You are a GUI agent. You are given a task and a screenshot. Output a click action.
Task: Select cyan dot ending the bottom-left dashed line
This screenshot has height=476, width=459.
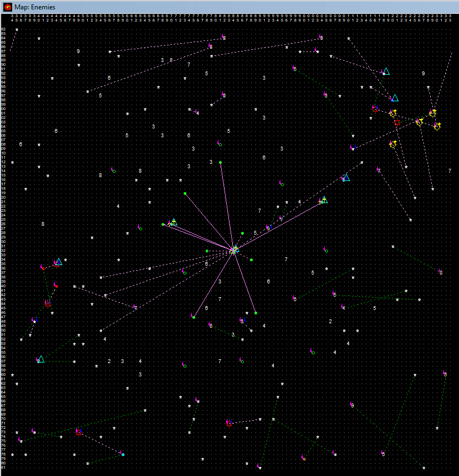tap(123, 454)
